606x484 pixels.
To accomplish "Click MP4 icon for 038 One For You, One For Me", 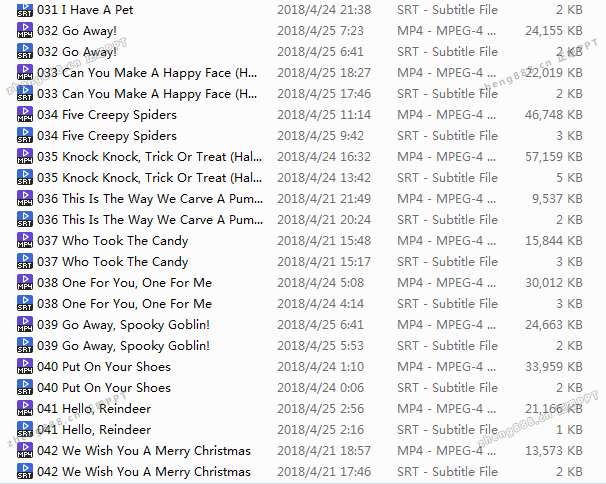I will pos(25,282).
